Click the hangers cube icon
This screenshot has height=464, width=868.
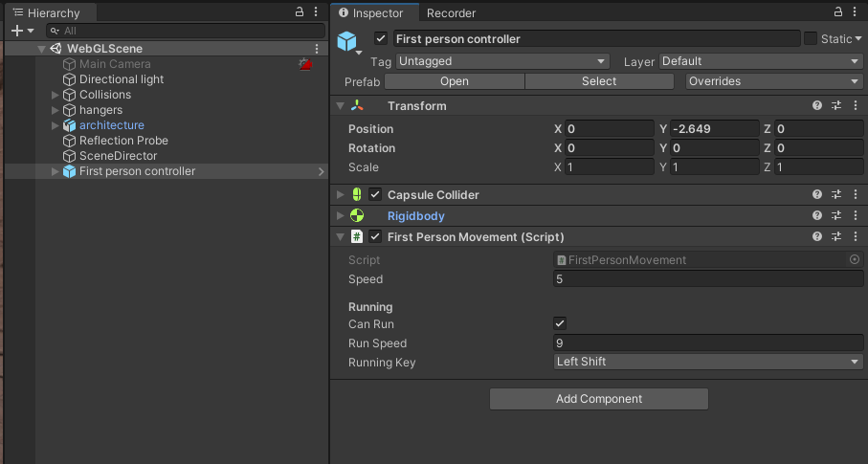pyautogui.click(x=69, y=110)
